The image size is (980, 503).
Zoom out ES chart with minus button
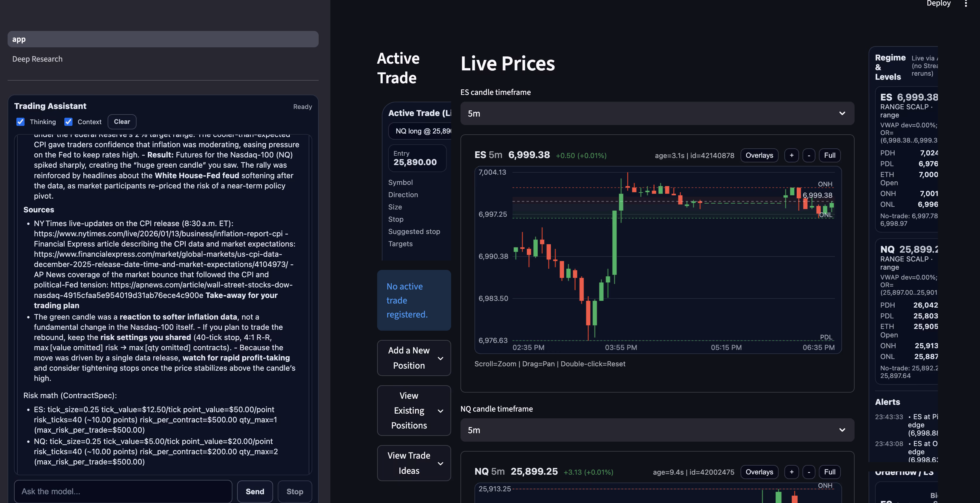point(809,155)
